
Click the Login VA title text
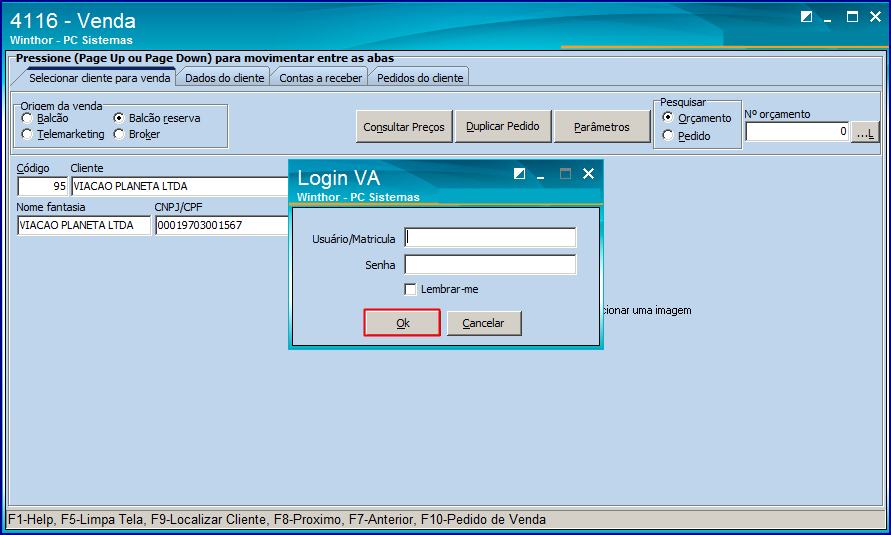click(x=339, y=178)
